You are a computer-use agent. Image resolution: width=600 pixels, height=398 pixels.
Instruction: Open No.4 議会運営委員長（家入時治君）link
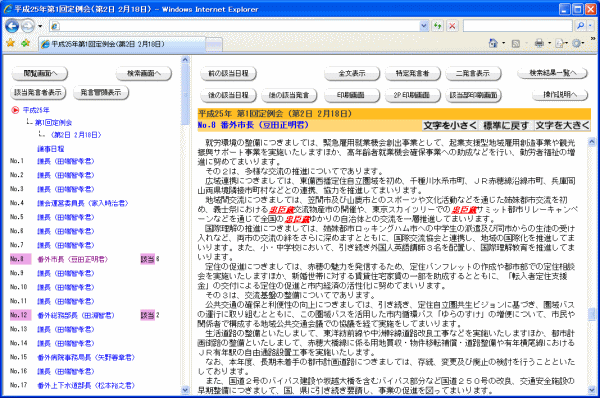pyautogui.click(x=83, y=203)
